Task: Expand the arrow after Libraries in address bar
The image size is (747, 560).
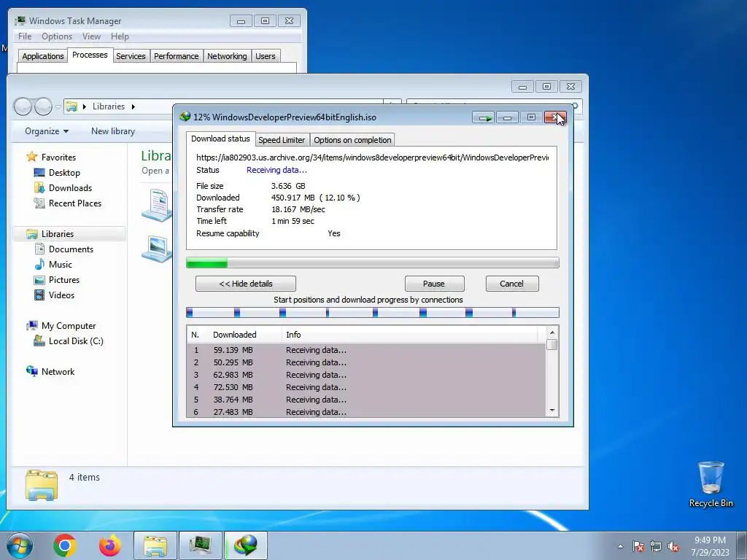Action: (x=133, y=106)
